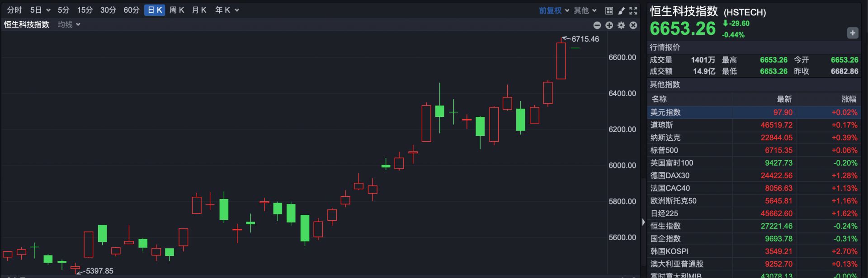Switch to 周K weekly chart tab

176,10
